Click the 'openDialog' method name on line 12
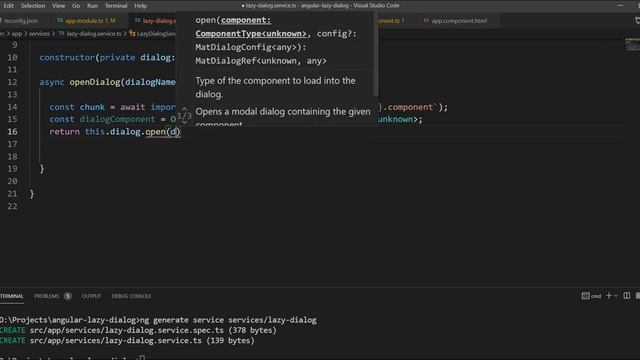640x360 pixels. tap(94, 82)
